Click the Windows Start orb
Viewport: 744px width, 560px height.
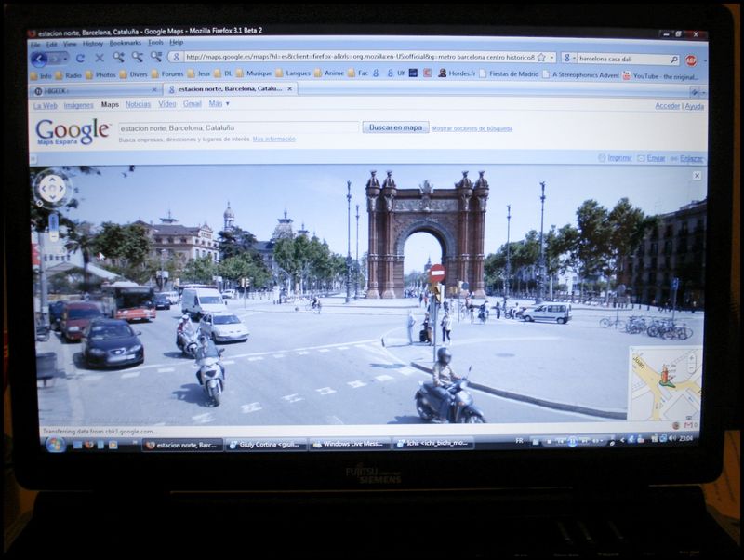coord(55,445)
